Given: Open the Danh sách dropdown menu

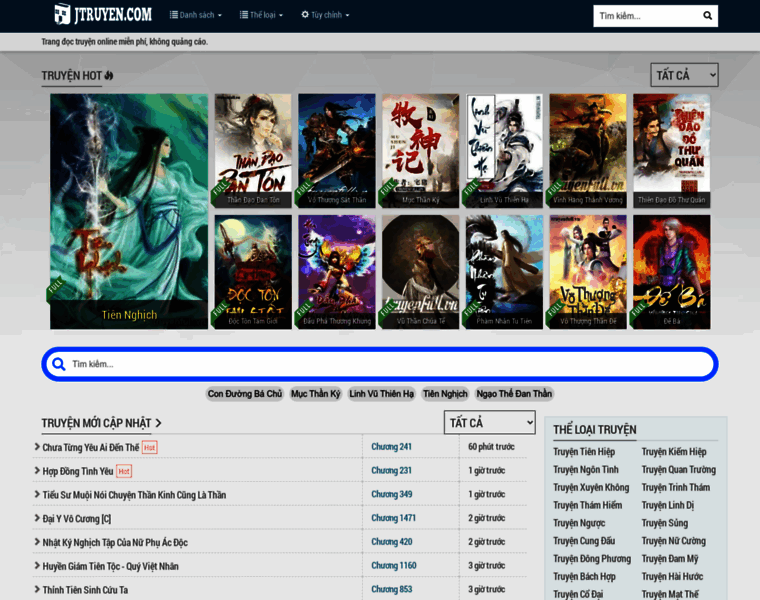Looking at the screenshot, I should click(196, 15).
